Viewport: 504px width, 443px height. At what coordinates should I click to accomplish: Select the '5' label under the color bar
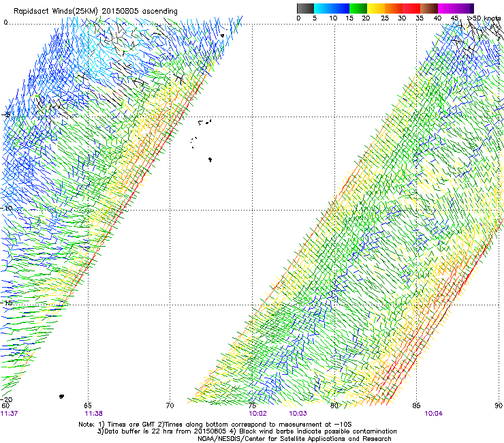[x=315, y=18]
